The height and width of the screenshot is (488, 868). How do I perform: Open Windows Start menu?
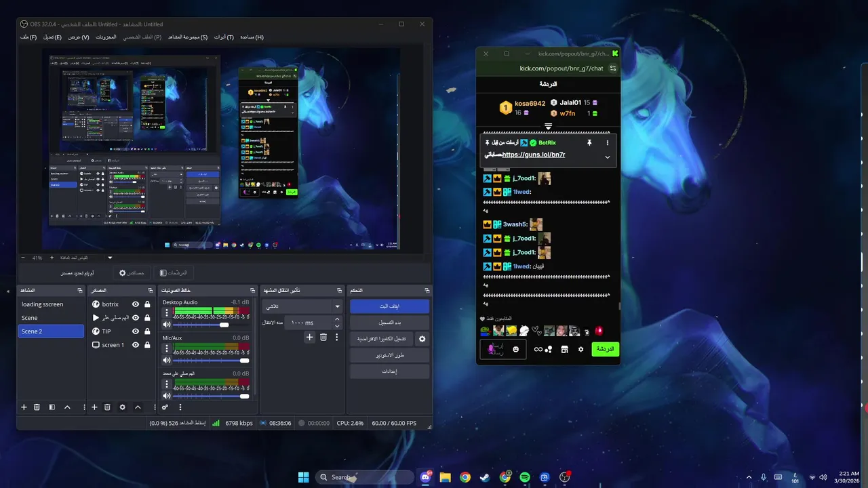click(x=303, y=477)
